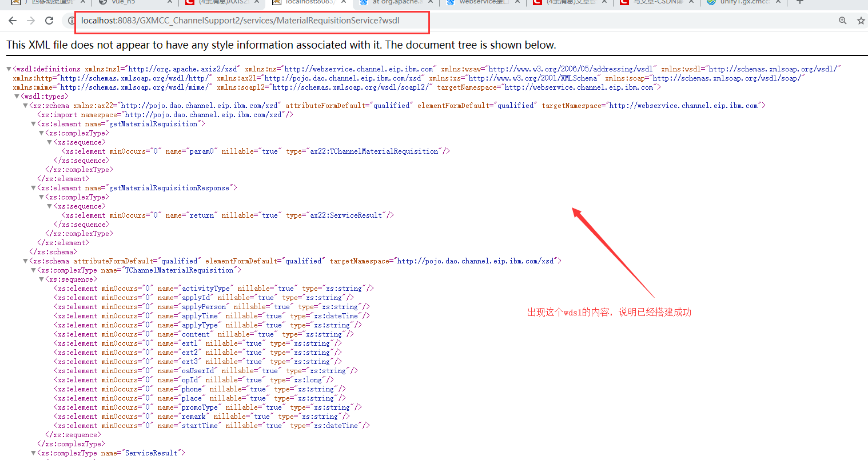The width and height of the screenshot is (868, 460).
Task: Click the promoType element line
Action: (208, 407)
